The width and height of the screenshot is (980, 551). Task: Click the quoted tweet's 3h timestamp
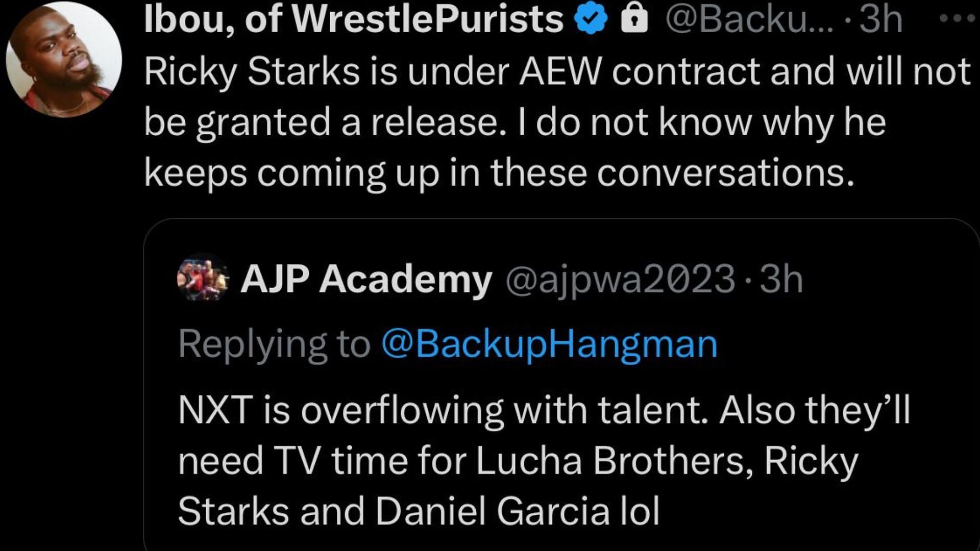click(x=781, y=280)
